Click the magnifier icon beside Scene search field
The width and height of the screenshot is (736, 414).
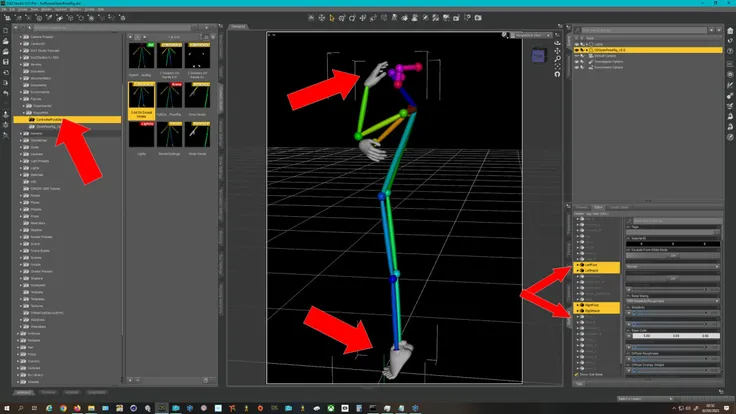(x=578, y=31)
